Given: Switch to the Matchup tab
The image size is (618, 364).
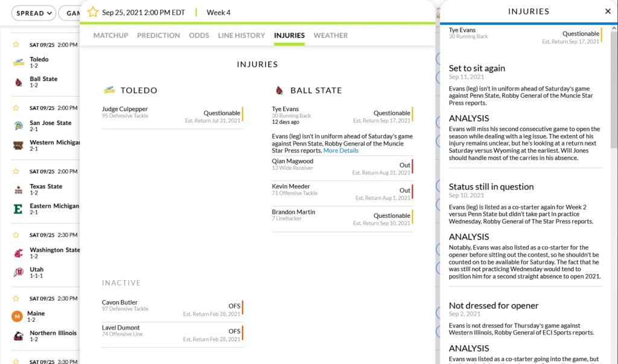Looking at the screenshot, I should coord(111,36).
